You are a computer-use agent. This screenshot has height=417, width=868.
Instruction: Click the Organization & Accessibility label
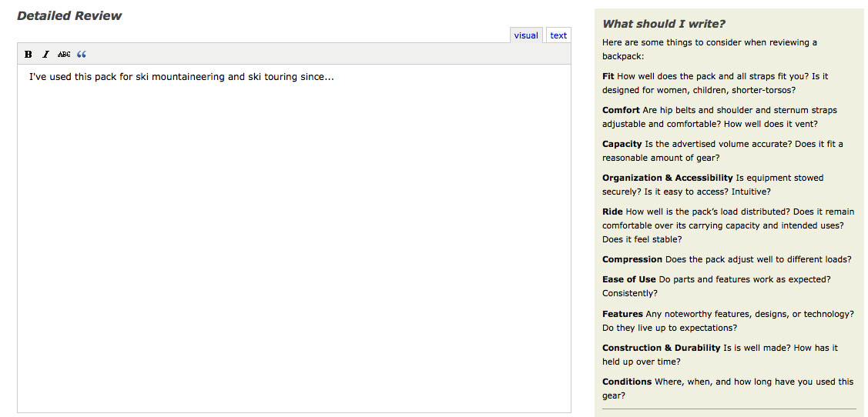(668, 178)
